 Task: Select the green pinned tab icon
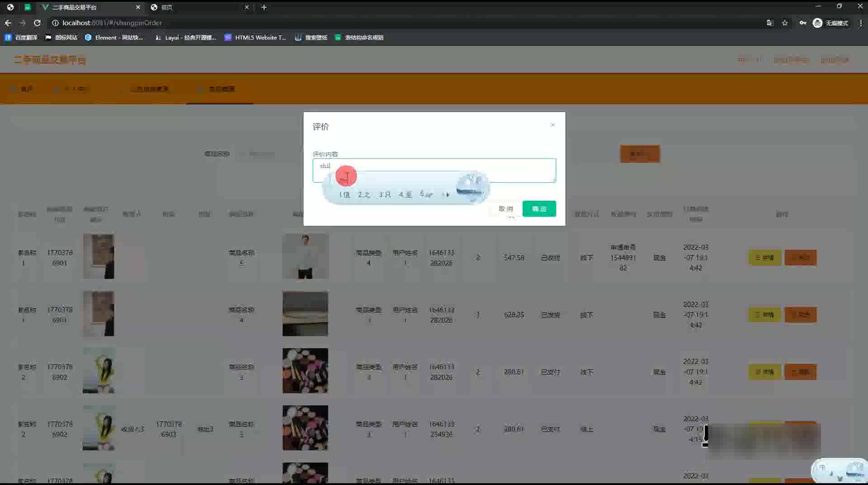[x=27, y=7]
